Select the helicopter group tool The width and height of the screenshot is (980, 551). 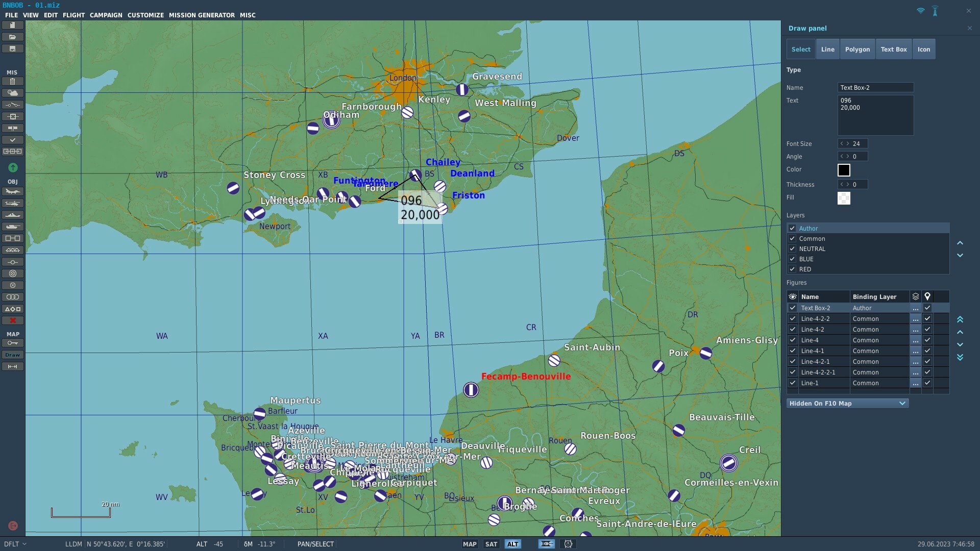[13, 204]
